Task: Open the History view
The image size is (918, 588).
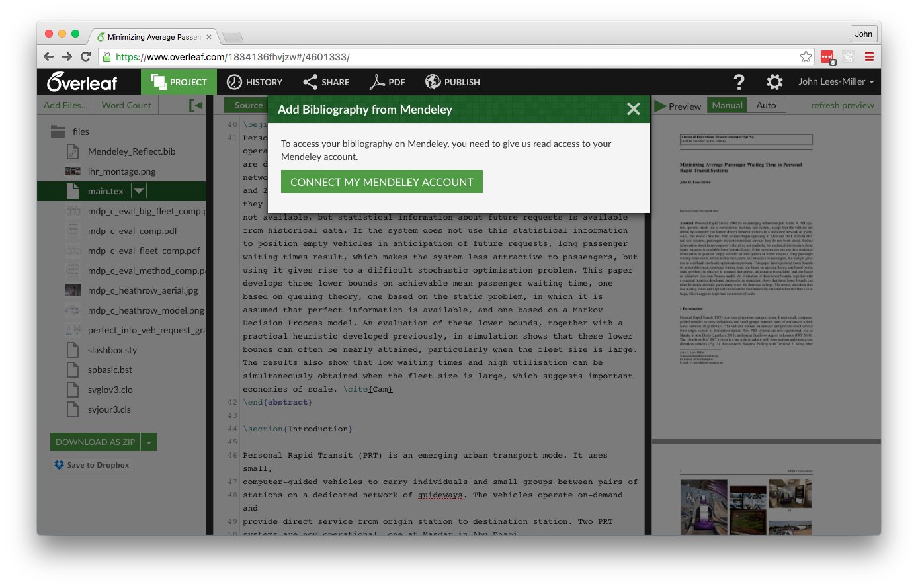Action: click(255, 82)
